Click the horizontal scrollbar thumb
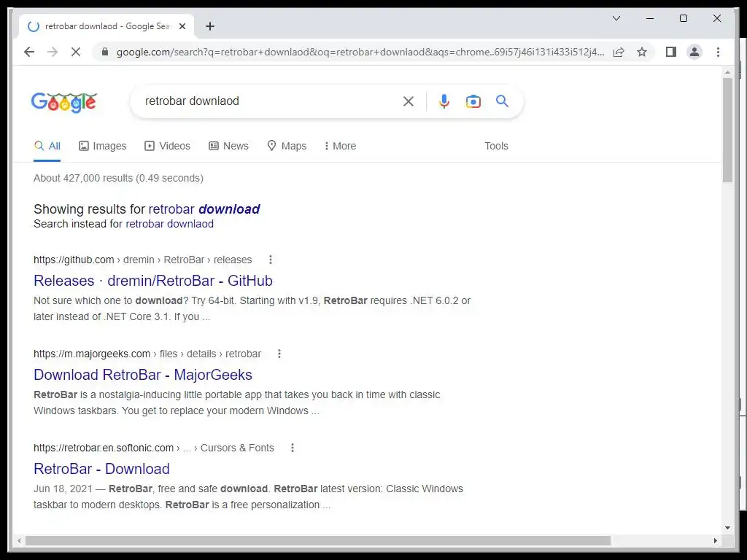The height and width of the screenshot is (560, 747). pyautogui.click(x=318, y=540)
